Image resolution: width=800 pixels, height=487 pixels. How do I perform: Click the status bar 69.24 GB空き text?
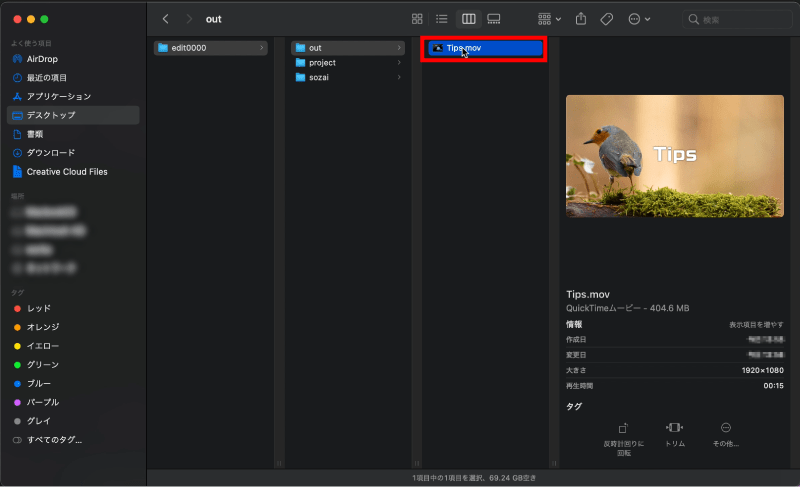(512, 478)
